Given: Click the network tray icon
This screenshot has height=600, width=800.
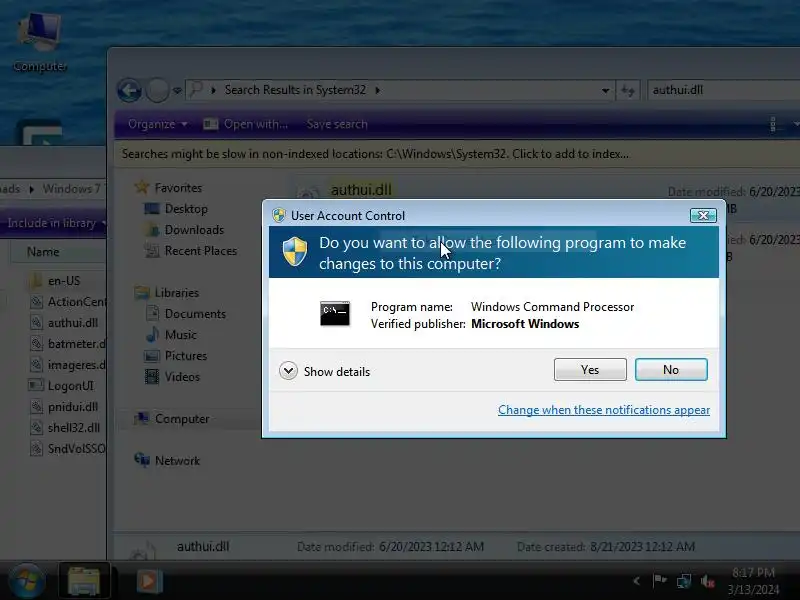Looking at the screenshot, I should [684, 581].
